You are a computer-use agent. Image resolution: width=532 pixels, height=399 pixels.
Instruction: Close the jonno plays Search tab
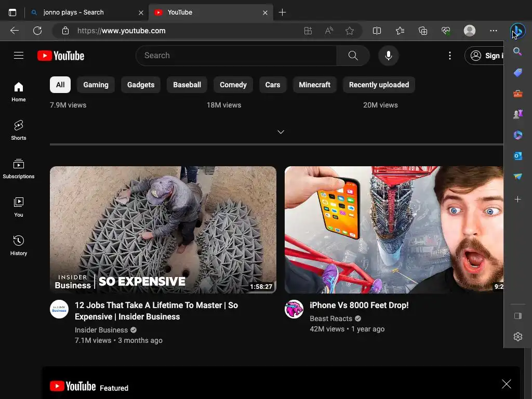[141, 12]
